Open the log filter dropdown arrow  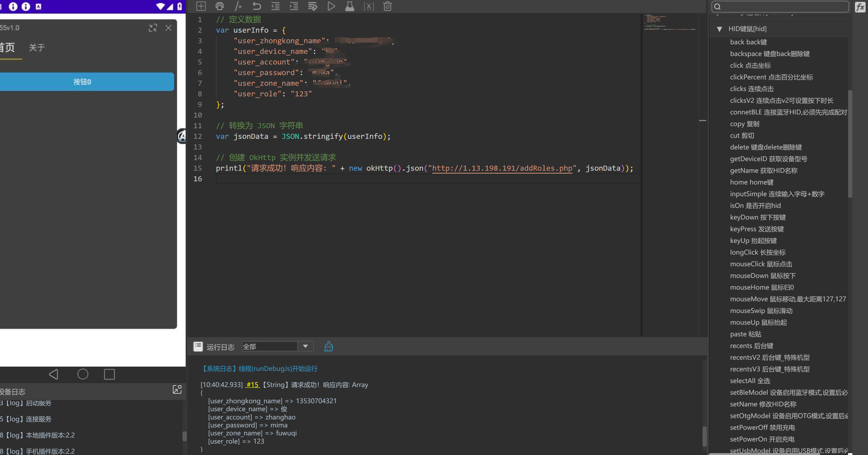pyautogui.click(x=305, y=346)
